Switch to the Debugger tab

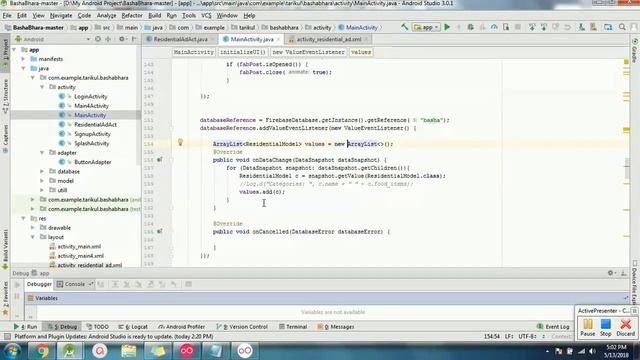39,284
